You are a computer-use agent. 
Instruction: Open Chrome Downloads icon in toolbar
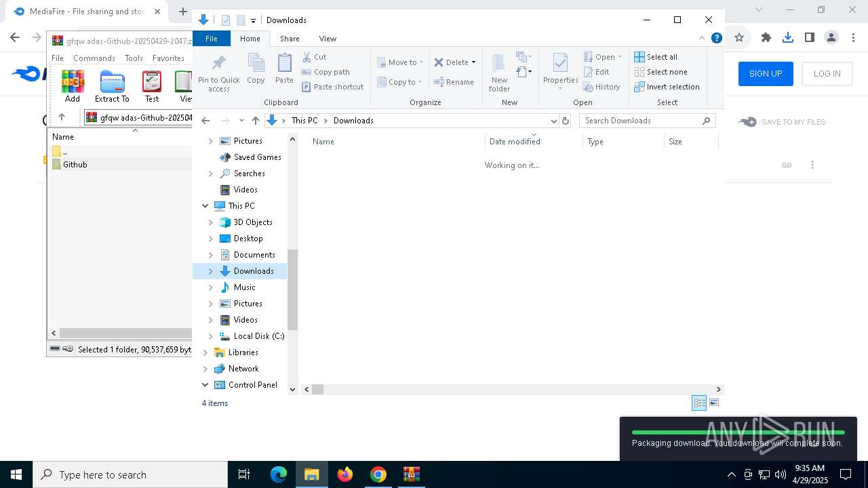[x=787, y=37]
